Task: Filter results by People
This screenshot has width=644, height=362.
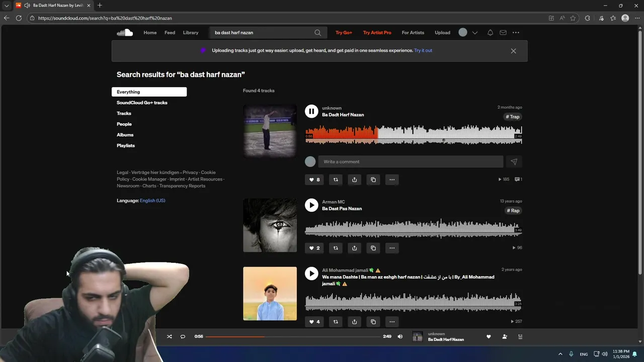Action: pos(124,124)
